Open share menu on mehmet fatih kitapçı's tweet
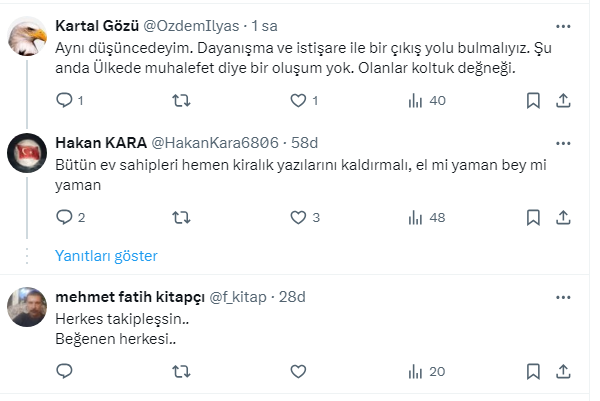This screenshot has width=600, height=401. pos(563,371)
